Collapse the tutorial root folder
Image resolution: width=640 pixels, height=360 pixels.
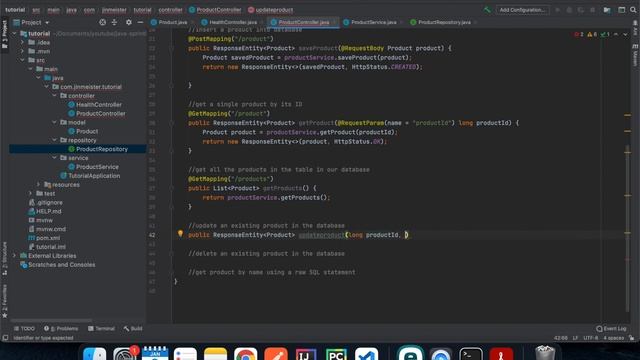click(15, 33)
